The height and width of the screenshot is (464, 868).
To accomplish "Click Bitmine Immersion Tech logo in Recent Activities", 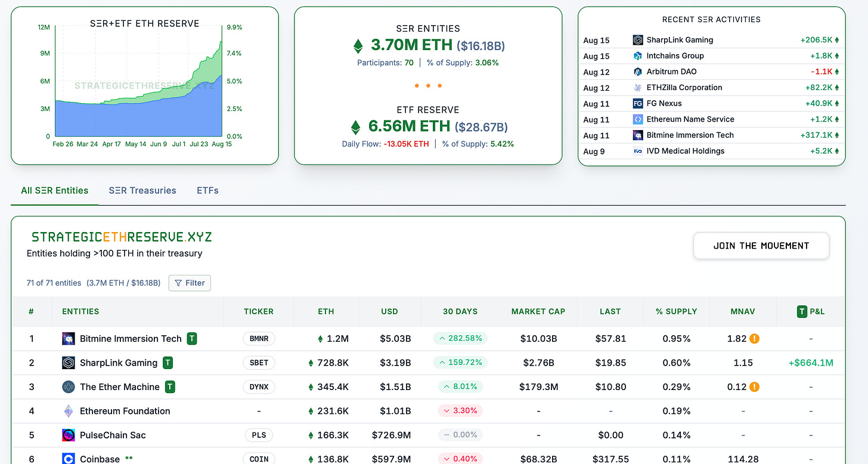I will (x=638, y=135).
